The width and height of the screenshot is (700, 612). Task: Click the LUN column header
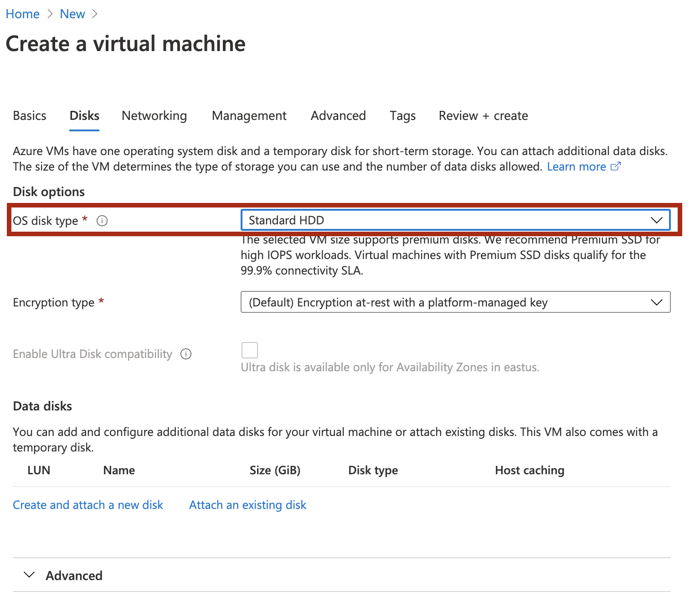(x=39, y=470)
